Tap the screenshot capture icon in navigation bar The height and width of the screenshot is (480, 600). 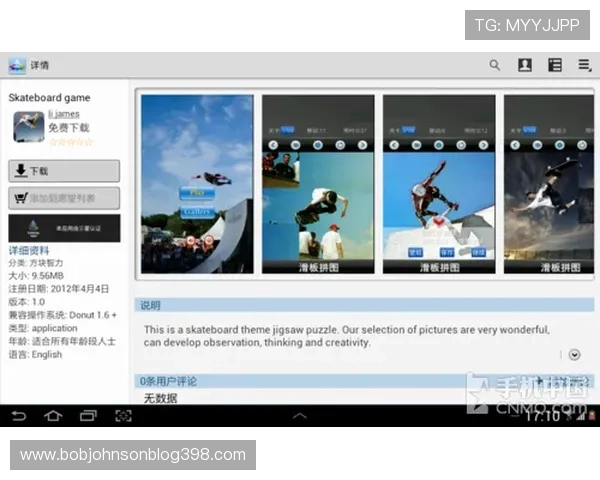coord(123,416)
